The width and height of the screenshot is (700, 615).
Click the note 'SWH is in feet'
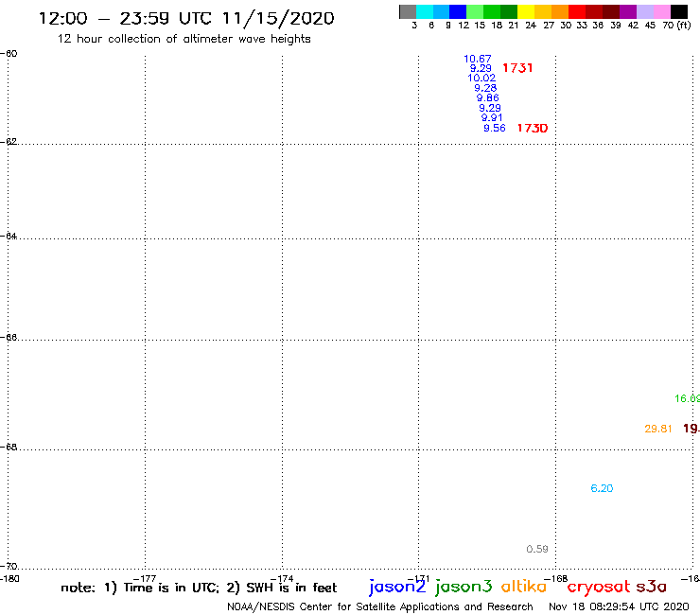(x=291, y=588)
